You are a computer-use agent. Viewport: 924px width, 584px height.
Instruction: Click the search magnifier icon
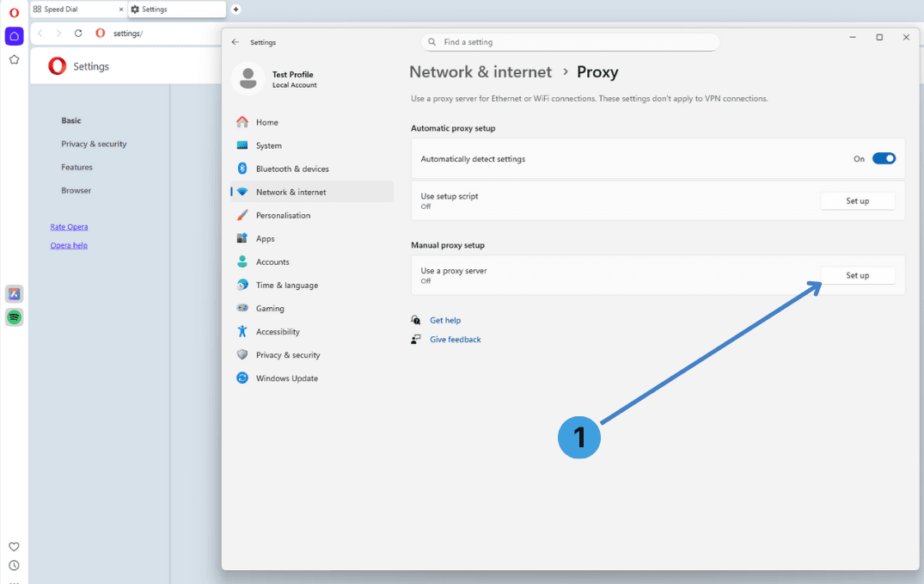tap(432, 42)
